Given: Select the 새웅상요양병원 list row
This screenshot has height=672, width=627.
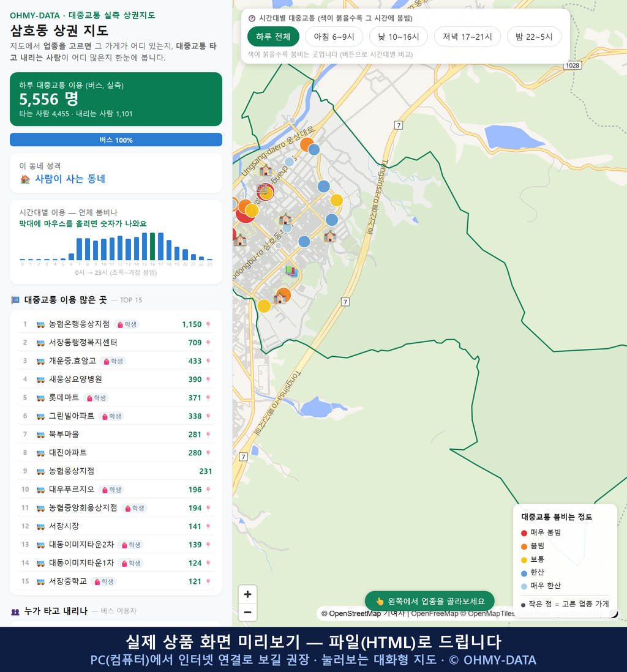Looking at the screenshot, I should 116,379.
